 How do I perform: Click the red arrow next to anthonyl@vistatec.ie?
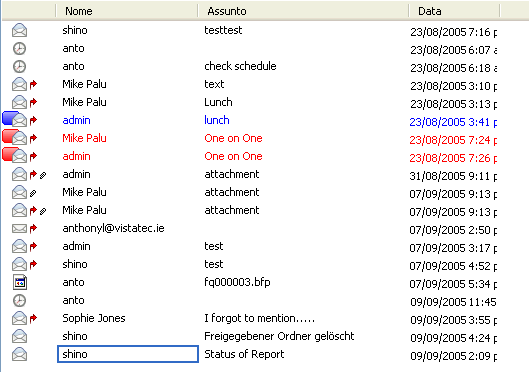click(x=33, y=228)
